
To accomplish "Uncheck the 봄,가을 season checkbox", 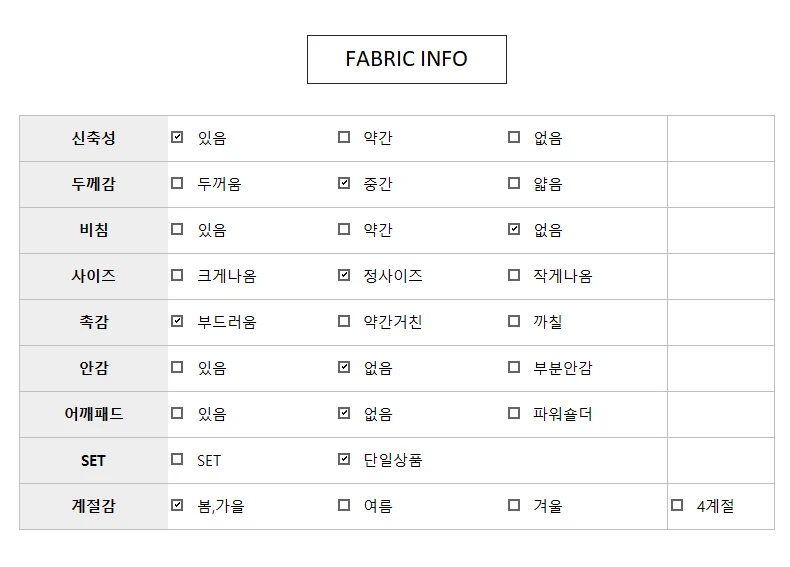I will click(177, 505).
